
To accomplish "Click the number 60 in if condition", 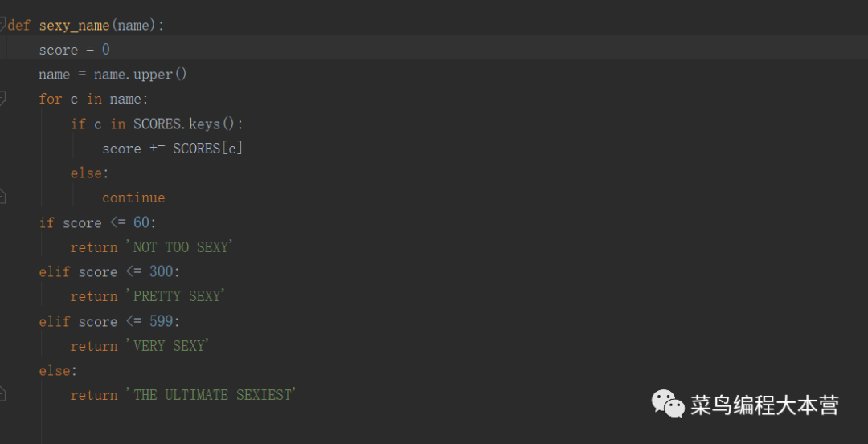I will 141,222.
